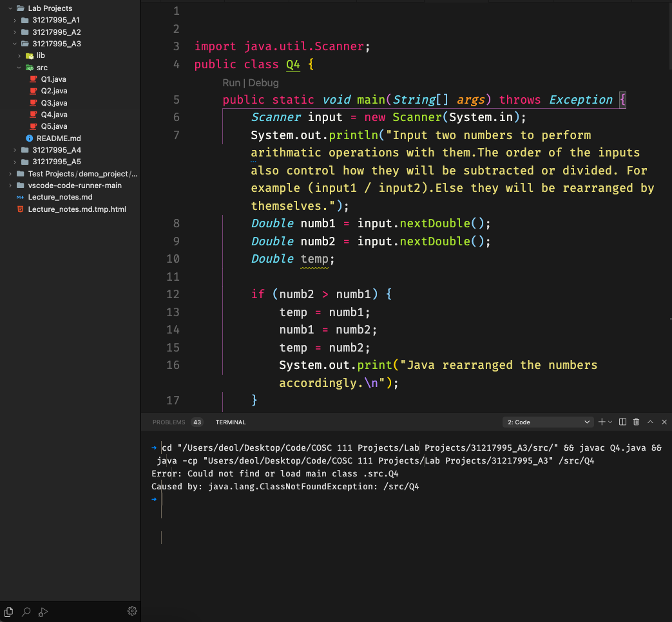Kill terminal with trash icon
672x622 pixels.
[637, 422]
